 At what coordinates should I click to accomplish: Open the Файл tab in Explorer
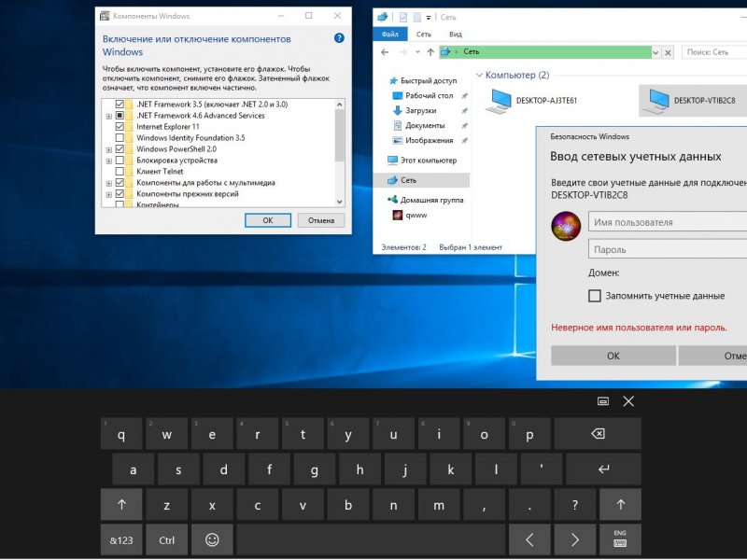tap(389, 35)
